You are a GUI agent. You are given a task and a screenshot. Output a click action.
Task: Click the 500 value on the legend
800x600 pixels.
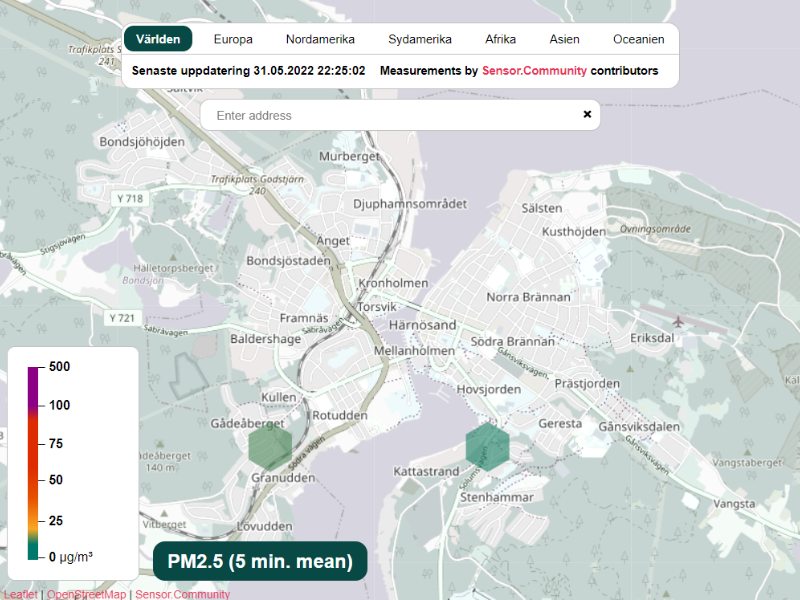click(59, 367)
